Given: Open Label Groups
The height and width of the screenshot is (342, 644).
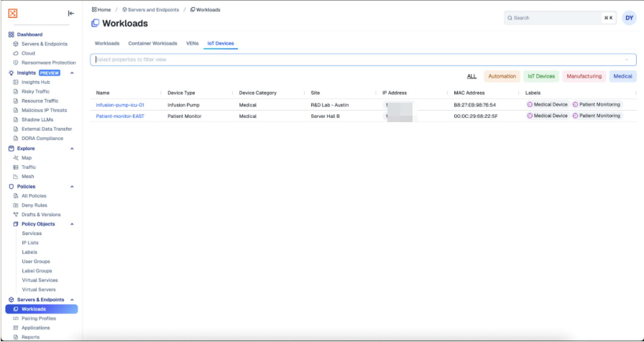Looking at the screenshot, I should [37, 271].
